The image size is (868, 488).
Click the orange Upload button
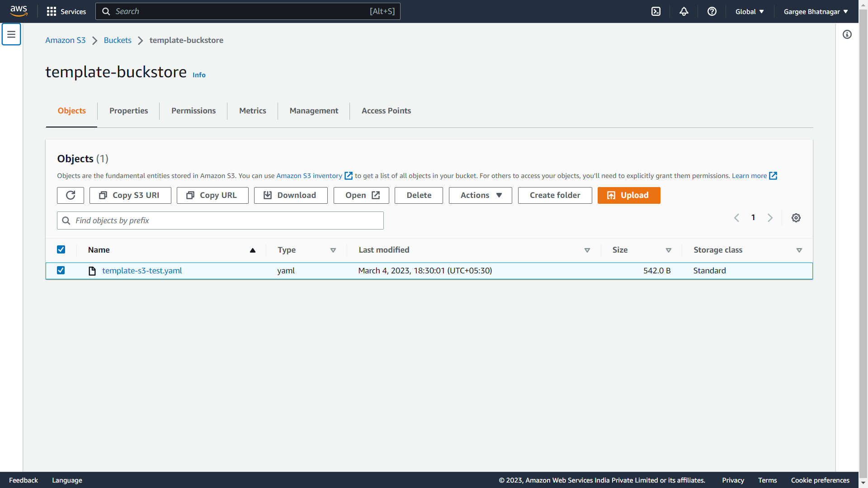(628, 195)
